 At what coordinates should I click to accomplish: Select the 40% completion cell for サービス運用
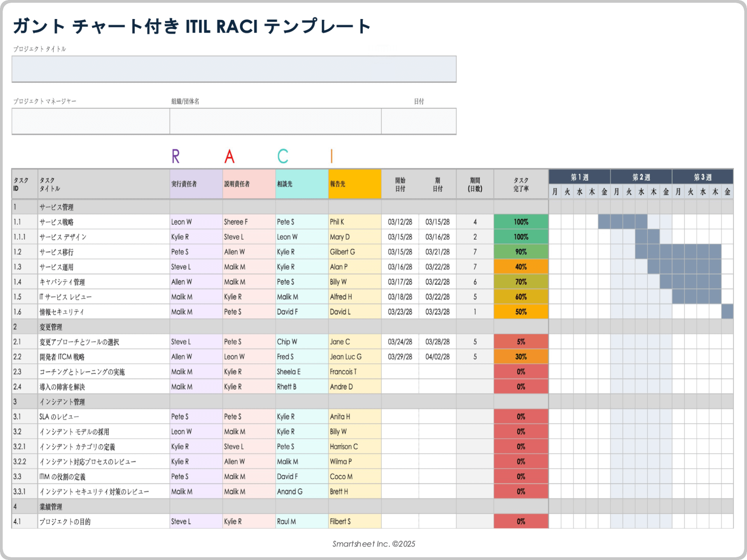point(521,267)
